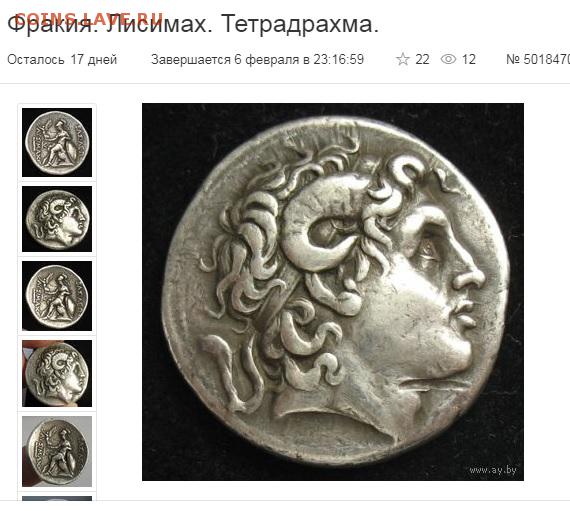Click the view count 12
Image resolution: width=570 pixels, height=511 pixels.
pyautogui.click(x=469, y=59)
